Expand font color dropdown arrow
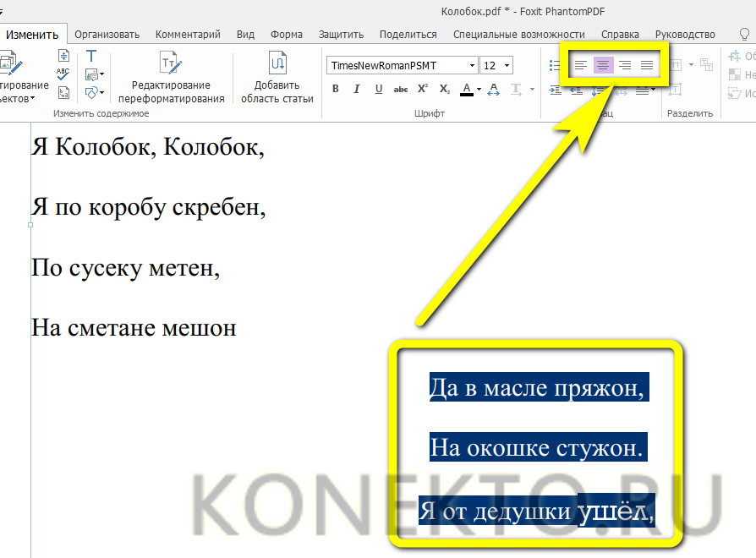 click(479, 89)
